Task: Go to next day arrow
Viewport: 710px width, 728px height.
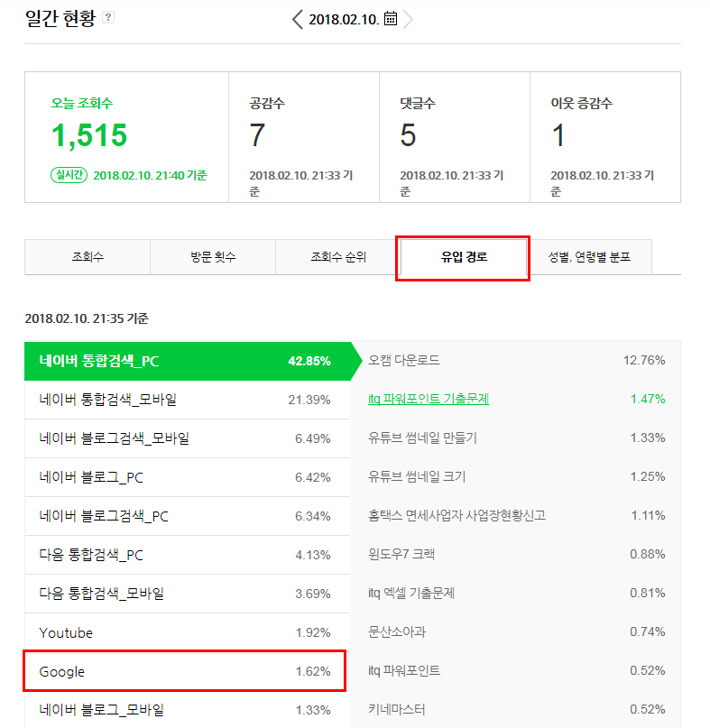Action: [409, 19]
